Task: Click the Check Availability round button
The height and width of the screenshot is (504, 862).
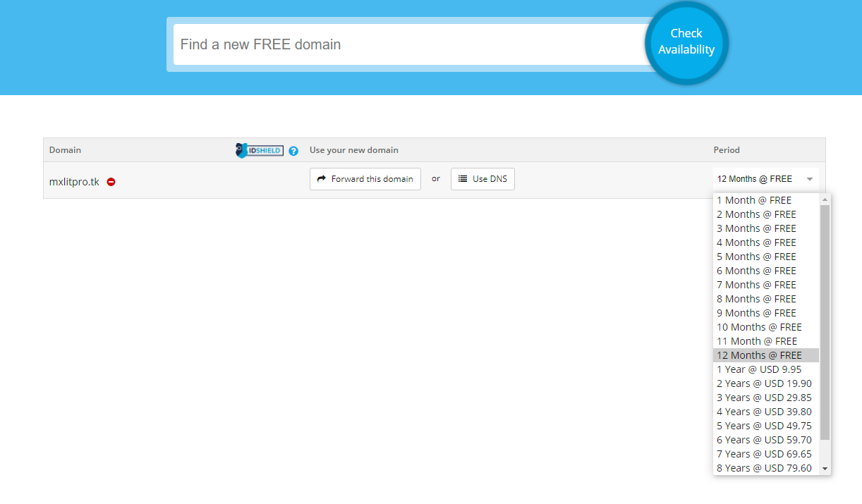Action: [686, 42]
